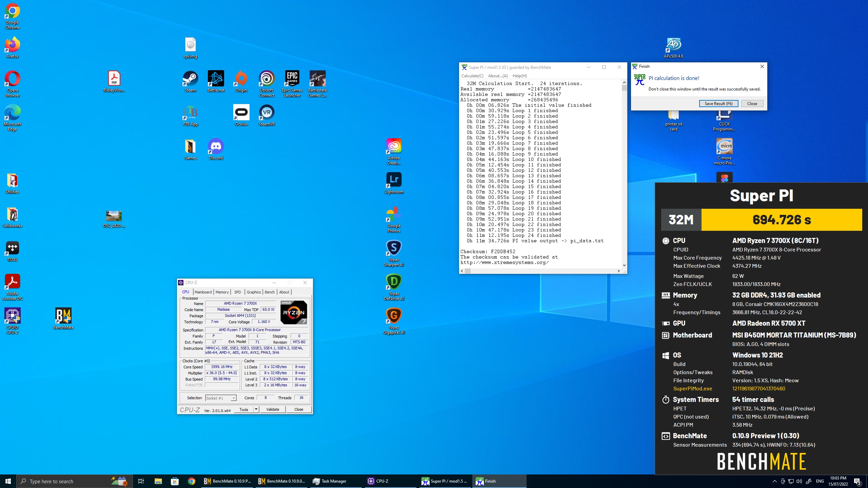Open the taskbar volume icon

(x=799, y=481)
